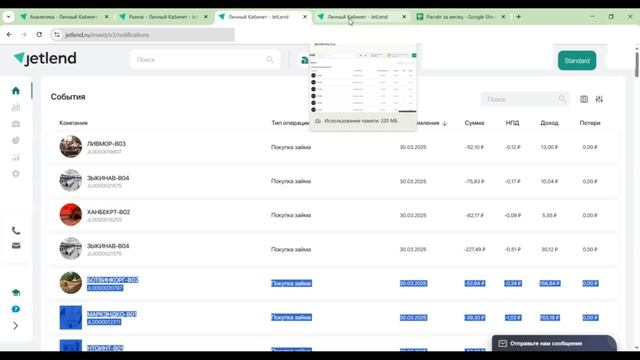Click the green icon beside the top search

point(304,60)
